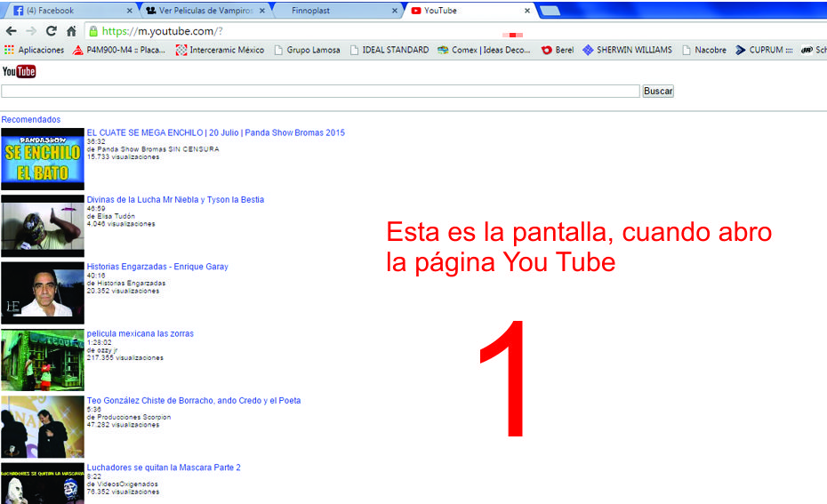Screen dimensions: 827x504
Task: Open the las zorras video thumbnail
Action: pos(43,359)
